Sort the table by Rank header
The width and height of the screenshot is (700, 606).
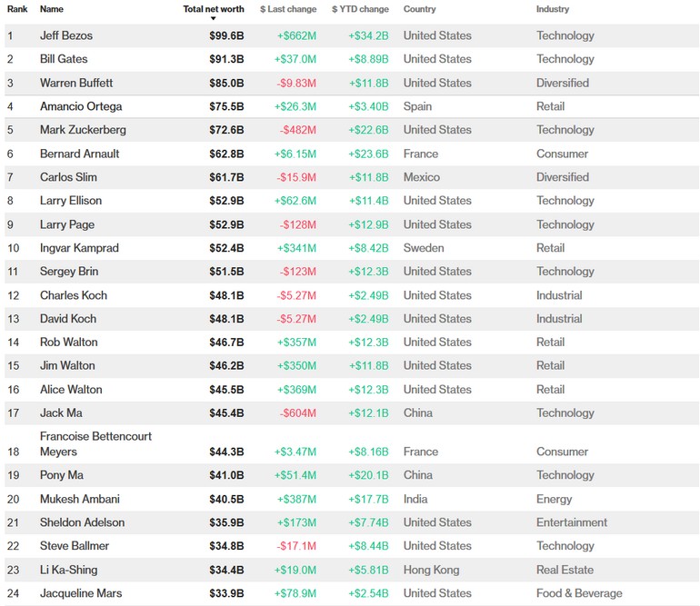[16, 9]
